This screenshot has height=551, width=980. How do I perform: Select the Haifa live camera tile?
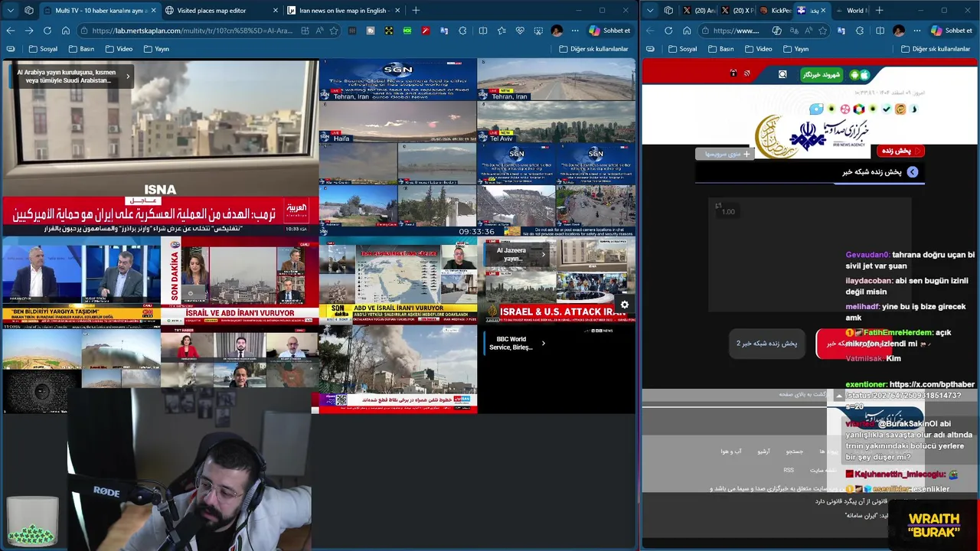coord(397,122)
